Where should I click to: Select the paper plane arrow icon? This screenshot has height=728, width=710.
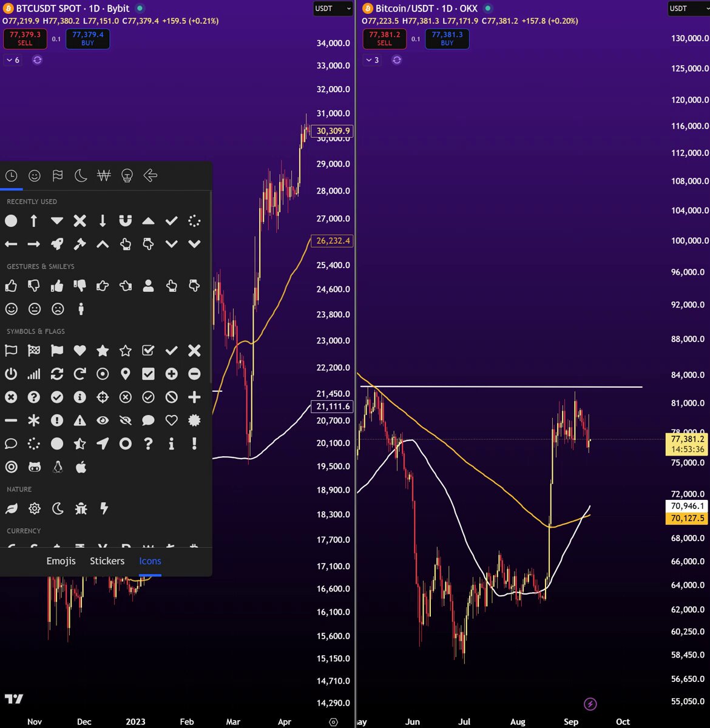(103, 443)
